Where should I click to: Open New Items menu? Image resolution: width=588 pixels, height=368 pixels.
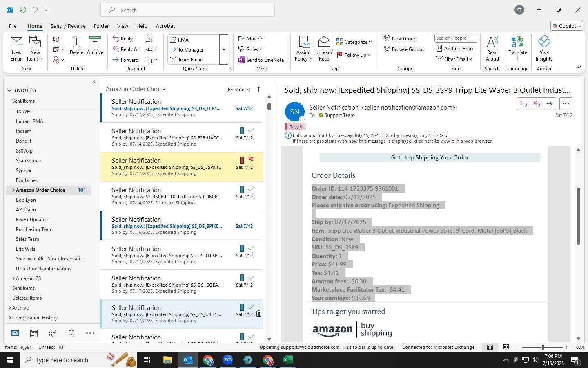pos(35,48)
